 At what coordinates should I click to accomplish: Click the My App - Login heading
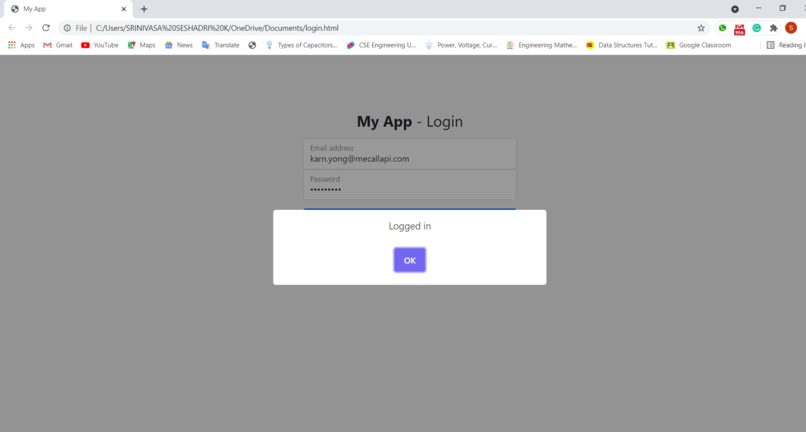coord(410,121)
